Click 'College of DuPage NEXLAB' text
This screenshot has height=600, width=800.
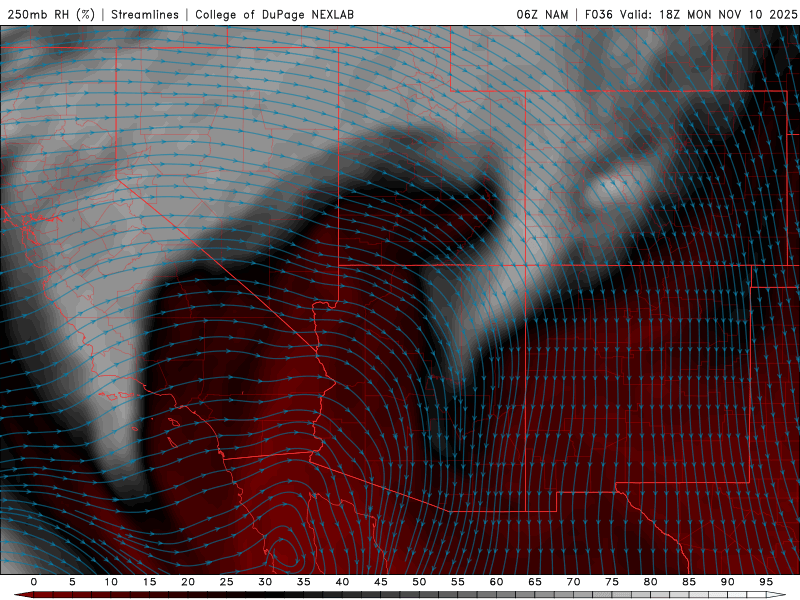pyautogui.click(x=274, y=14)
